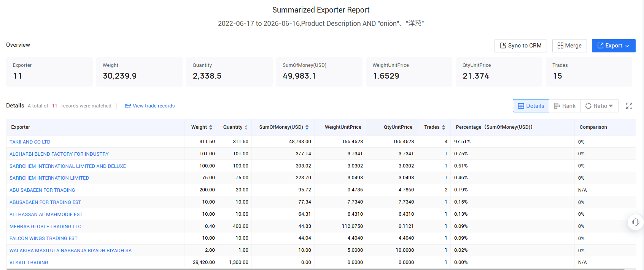Click the Summarized Exporter Report title
Screen dimensions: 644x270
coord(321,10)
